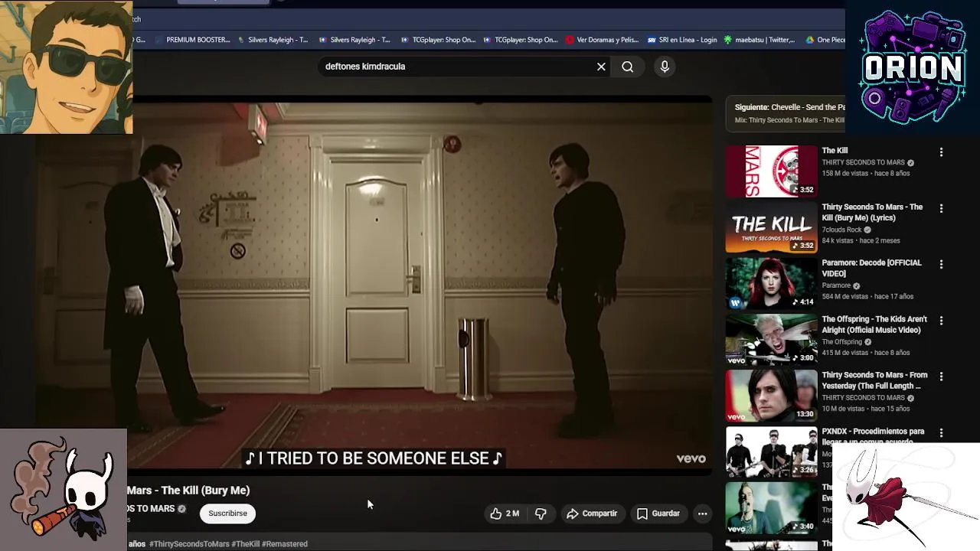Click 'Thirty Seconds To Mars - The Kill (Bury Me) (Lyrics)' title

click(x=872, y=212)
